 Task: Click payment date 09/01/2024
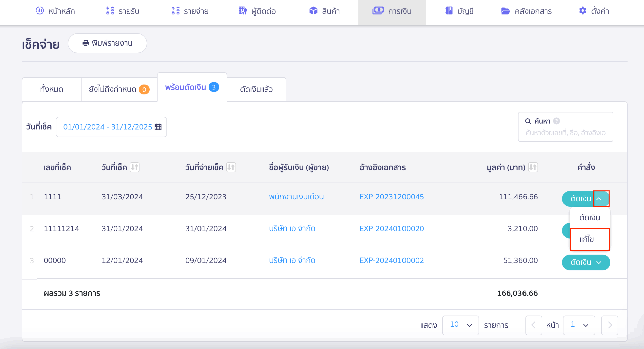(206, 260)
